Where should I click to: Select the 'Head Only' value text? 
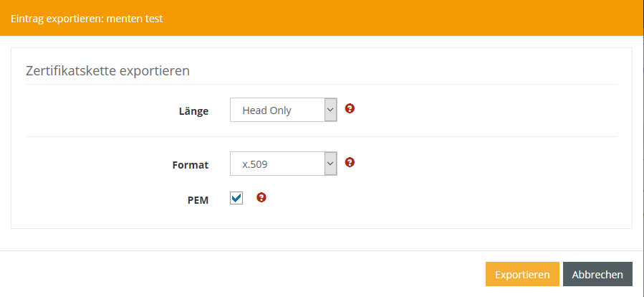(267, 110)
